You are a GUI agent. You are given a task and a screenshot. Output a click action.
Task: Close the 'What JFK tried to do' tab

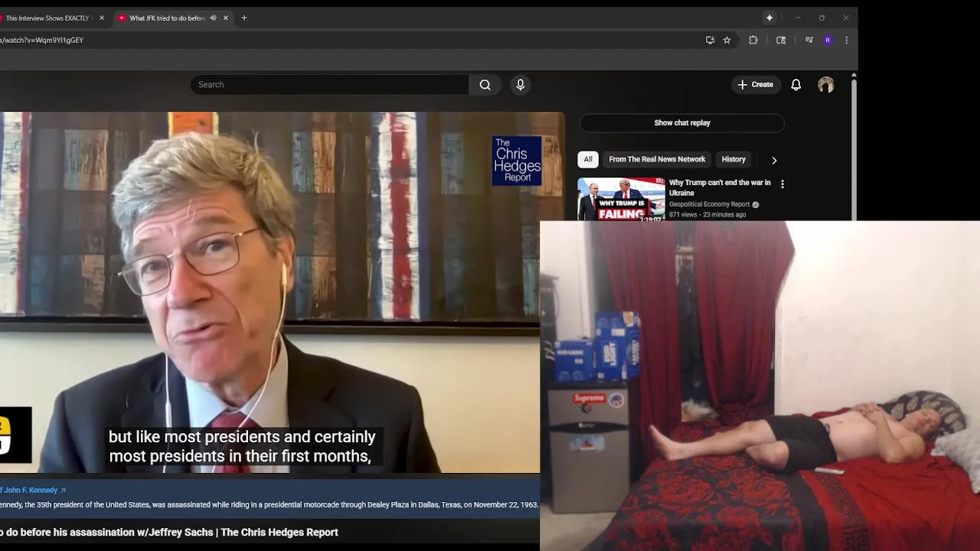[x=225, y=18]
